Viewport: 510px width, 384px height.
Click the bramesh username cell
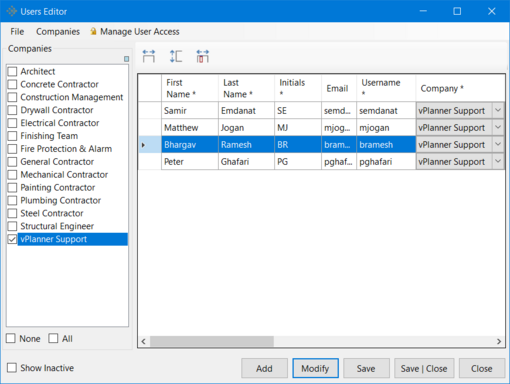[x=386, y=145]
